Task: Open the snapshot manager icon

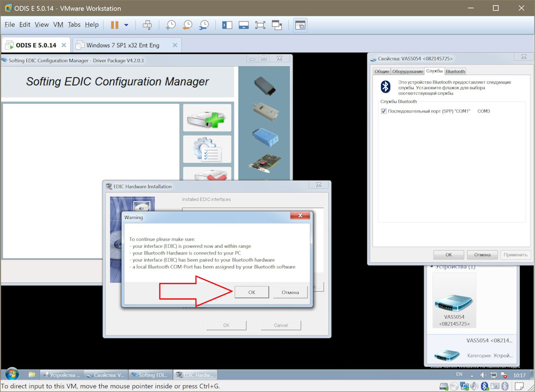Action: 204,25
